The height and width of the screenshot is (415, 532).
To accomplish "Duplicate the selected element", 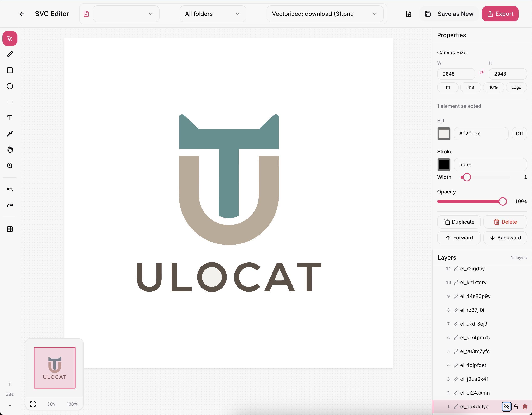I will pyautogui.click(x=459, y=222).
